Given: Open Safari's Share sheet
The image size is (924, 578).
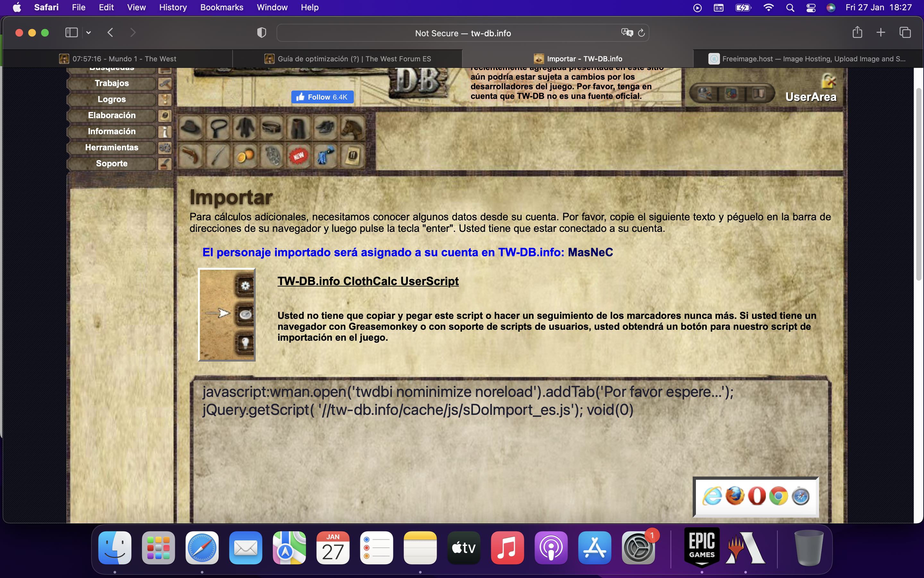Looking at the screenshot, I should pos(857,32).
